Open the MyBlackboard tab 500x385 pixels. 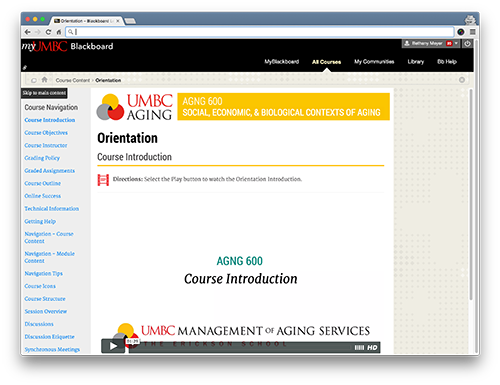[x=282, y=62]
